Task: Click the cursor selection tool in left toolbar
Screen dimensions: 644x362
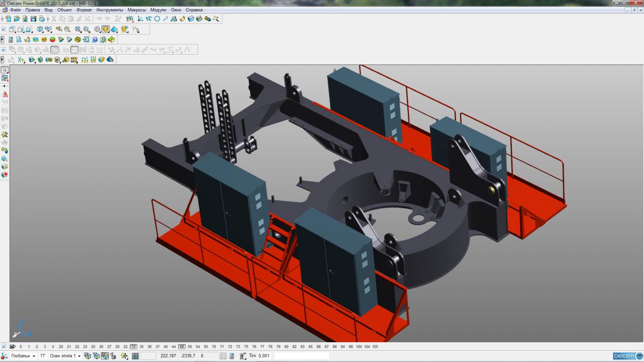Action: (x=5, y=70)
